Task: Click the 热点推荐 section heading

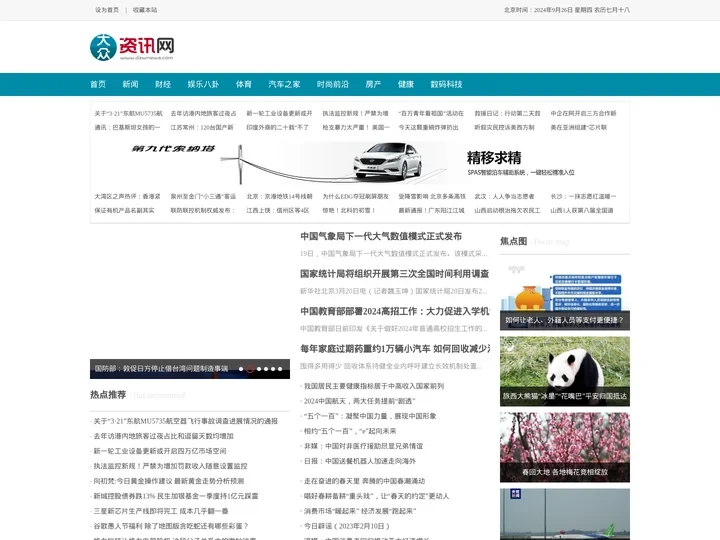Action: click(108, 395)
